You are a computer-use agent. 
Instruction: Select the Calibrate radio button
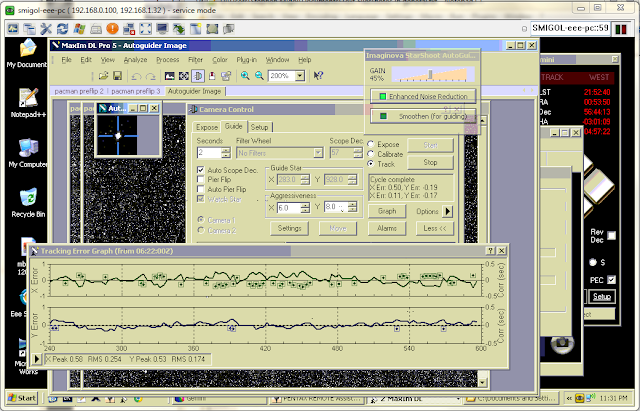[x=372, y=154]
